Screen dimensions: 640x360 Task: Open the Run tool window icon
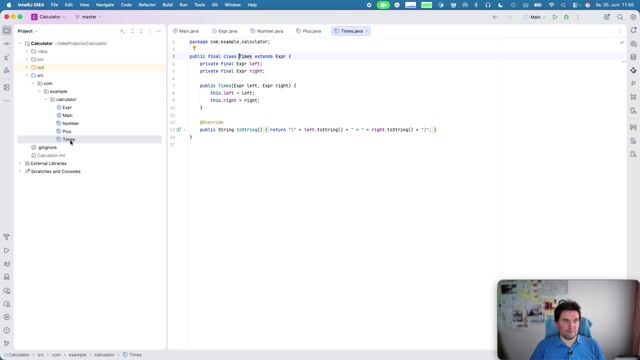point(7,251)
